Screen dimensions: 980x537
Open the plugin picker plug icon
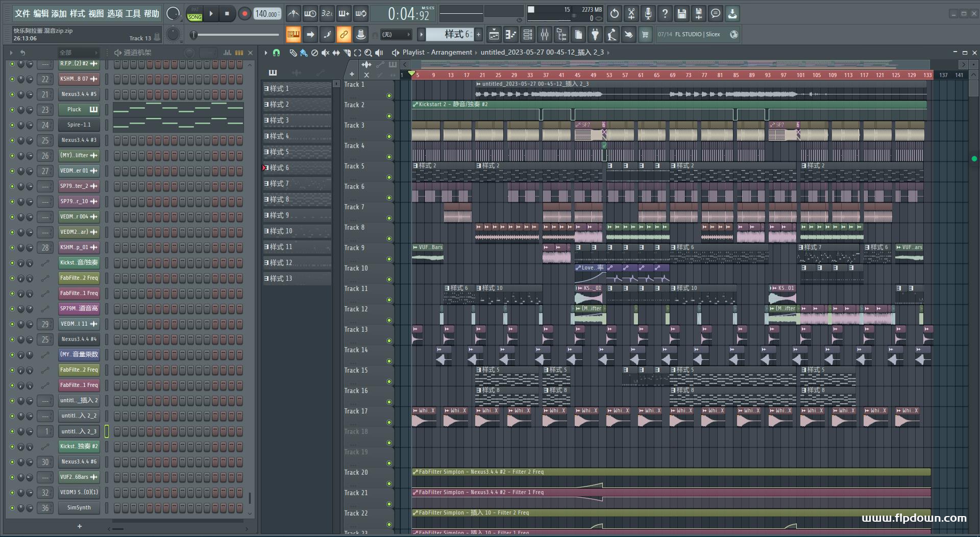[595, 35]
